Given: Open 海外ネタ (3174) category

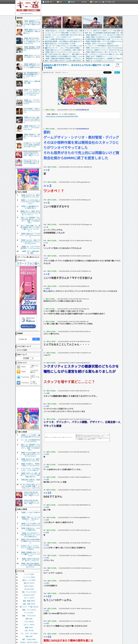Looking at the screenshot, I should point(29,583).
